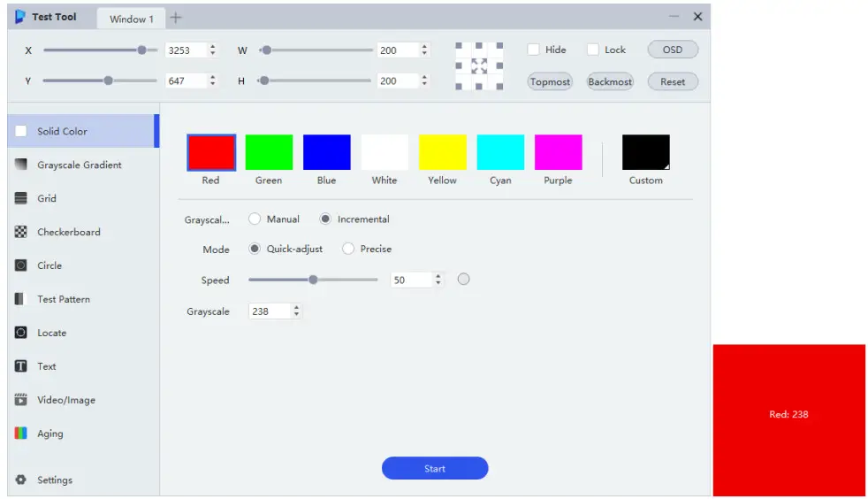Click the Speed field showing 50
The height and width of the screenshot is (499, 868).
coord(411,280)
